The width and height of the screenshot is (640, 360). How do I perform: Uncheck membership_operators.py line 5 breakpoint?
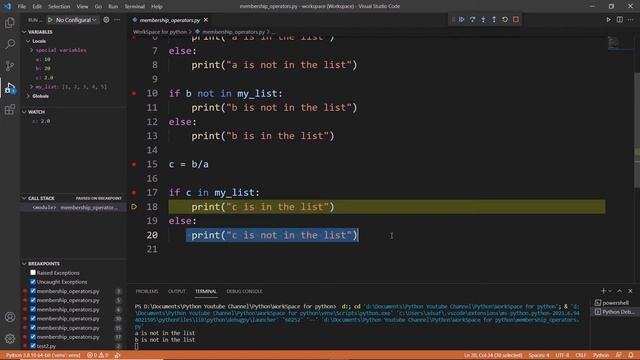click(33, 300)
